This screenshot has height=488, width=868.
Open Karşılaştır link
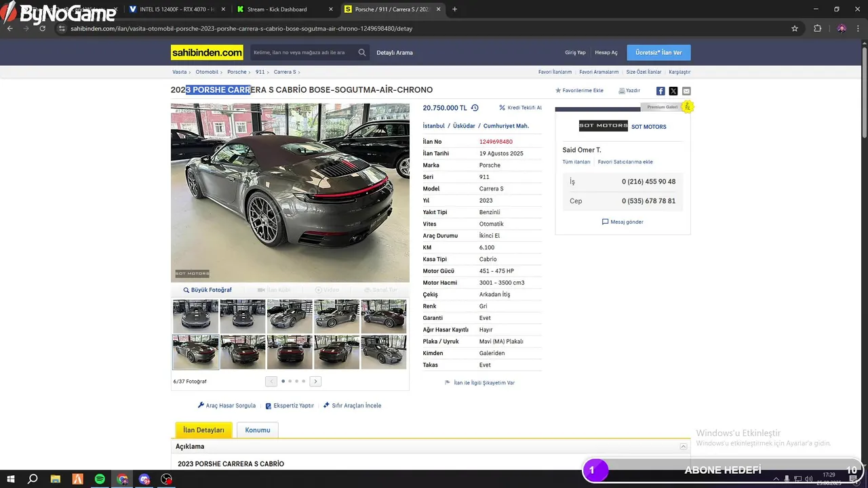(x=679, y=72)
